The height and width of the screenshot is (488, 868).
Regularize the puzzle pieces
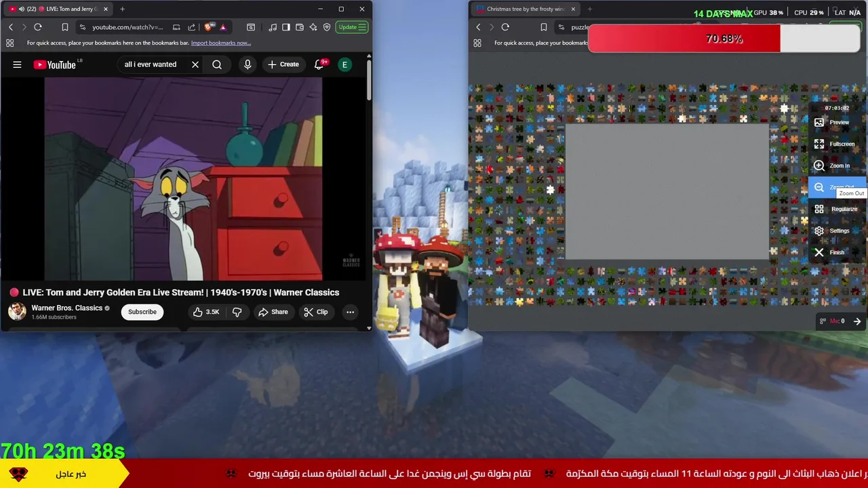(x=837, y=209)
